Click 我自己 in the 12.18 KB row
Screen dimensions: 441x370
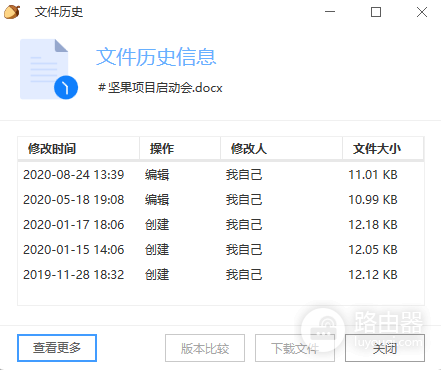[x=244, y=225]
